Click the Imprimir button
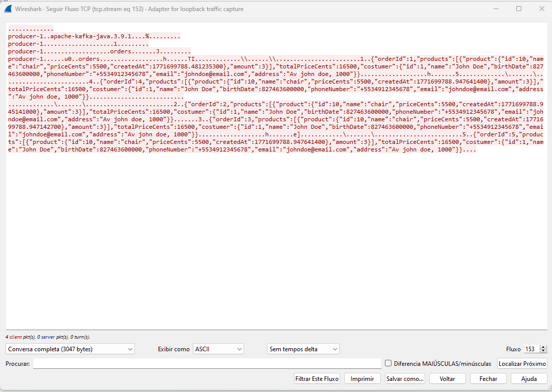 click(362, 378)
